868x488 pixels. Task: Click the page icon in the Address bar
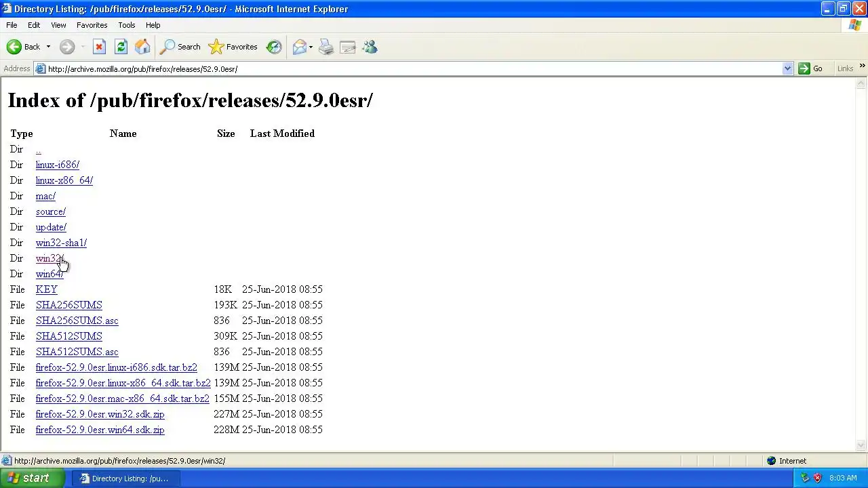(40, 68)
